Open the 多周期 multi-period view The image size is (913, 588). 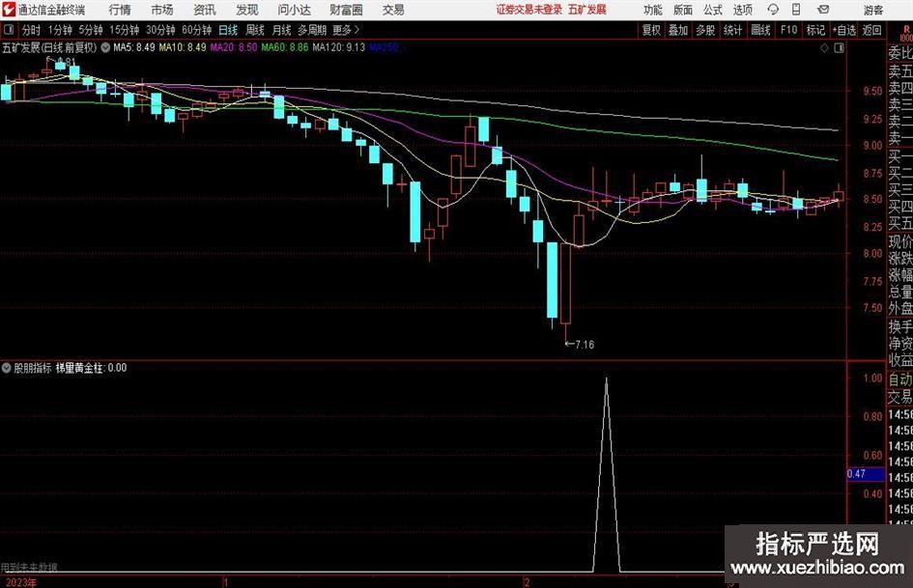[312, 30]
